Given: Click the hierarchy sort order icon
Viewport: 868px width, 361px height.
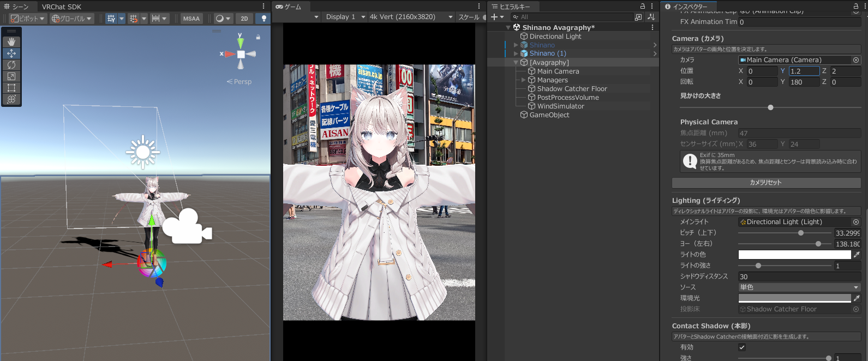Looking at the screenshot, I should (x=651, y=17).
